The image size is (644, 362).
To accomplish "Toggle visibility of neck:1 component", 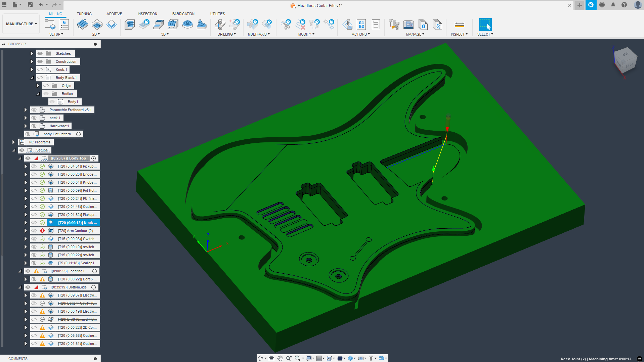I will click(34, 118).
